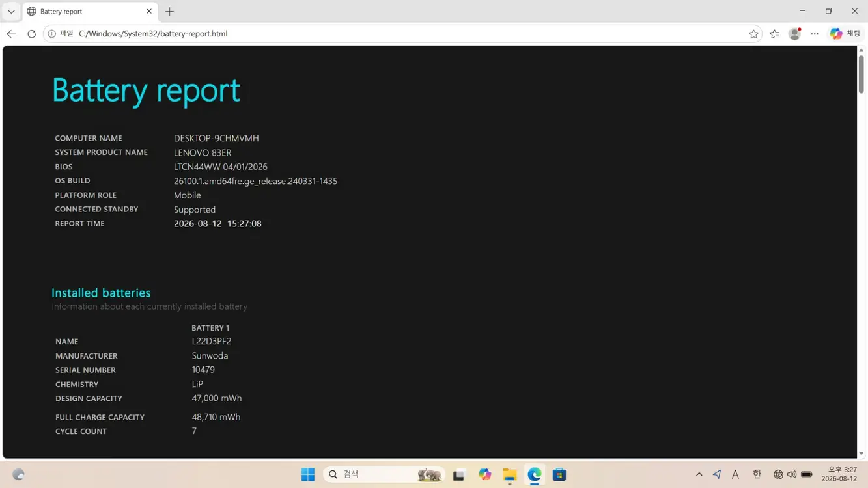Click the product name LENOVO 83ER
Viewport: 868px width, 488px height.
203,152
